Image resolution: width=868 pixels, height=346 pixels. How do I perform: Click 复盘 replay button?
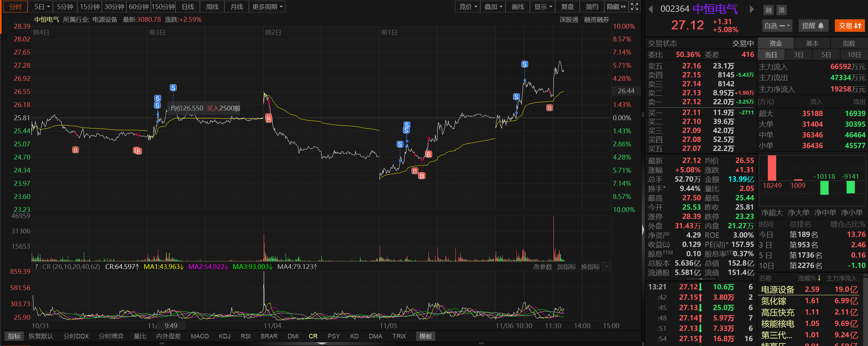pos(568,7)
